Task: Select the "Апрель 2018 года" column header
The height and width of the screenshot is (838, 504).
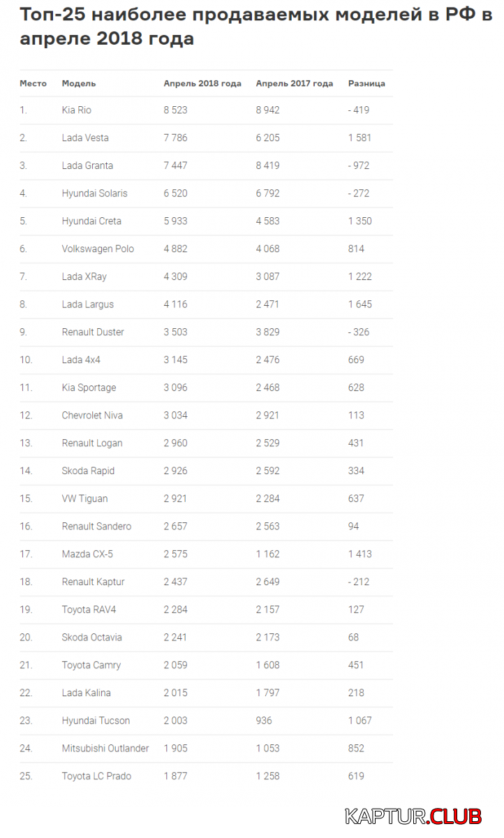Action: tap(202, 83)
